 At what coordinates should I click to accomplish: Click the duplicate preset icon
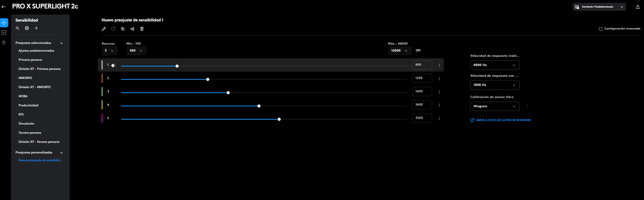123,29
